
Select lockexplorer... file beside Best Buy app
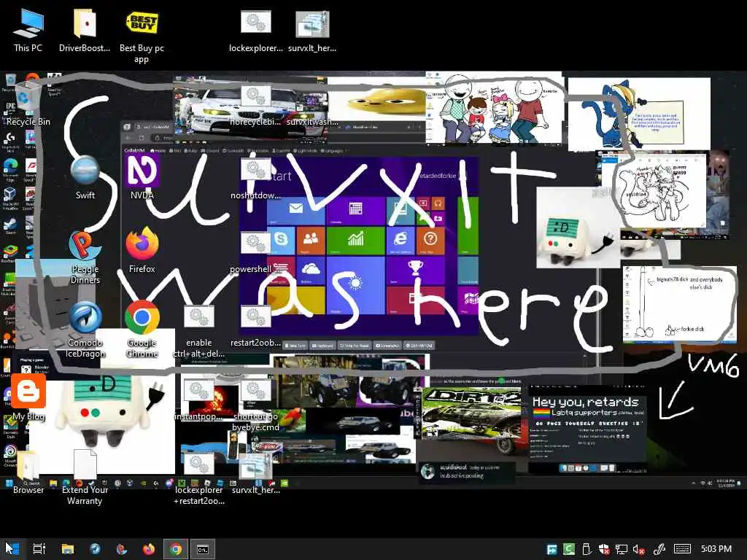tap(256, 31)
